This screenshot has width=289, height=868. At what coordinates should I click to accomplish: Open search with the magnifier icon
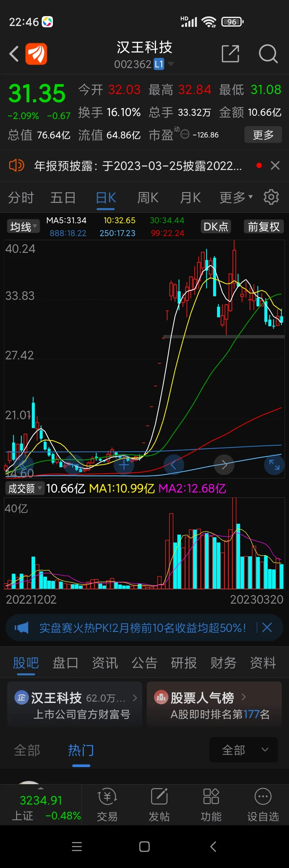(268, 54)
